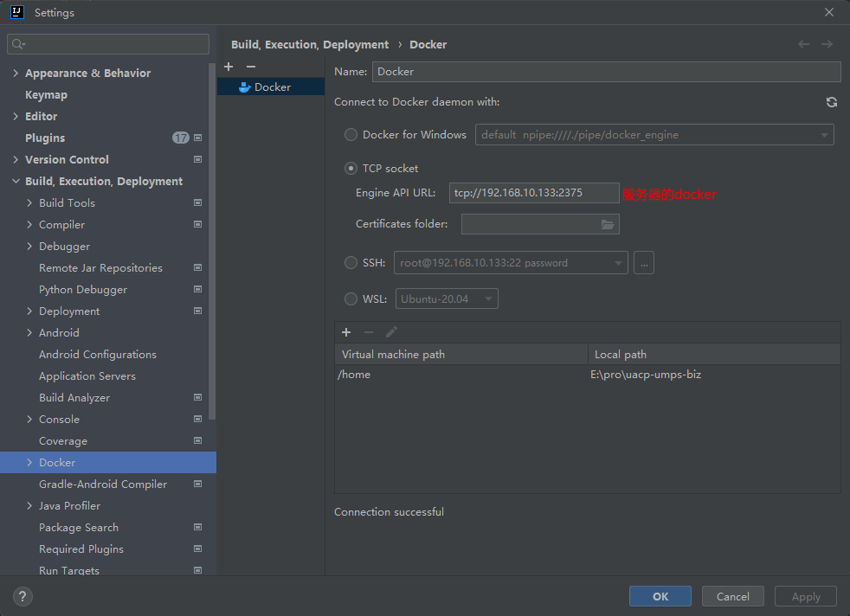Image resolution: width=850 pixels, height=616 pixels.
Task: Click the Name input field
Action: (606, 72)
